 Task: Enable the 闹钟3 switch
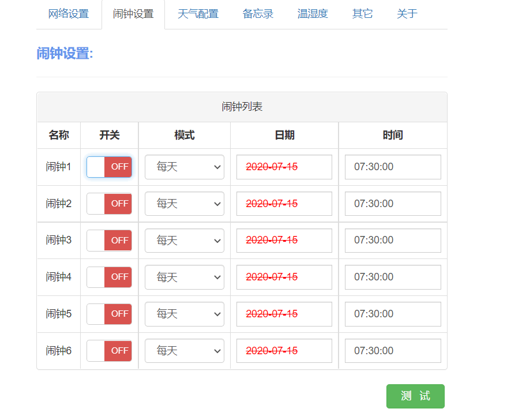109,241
